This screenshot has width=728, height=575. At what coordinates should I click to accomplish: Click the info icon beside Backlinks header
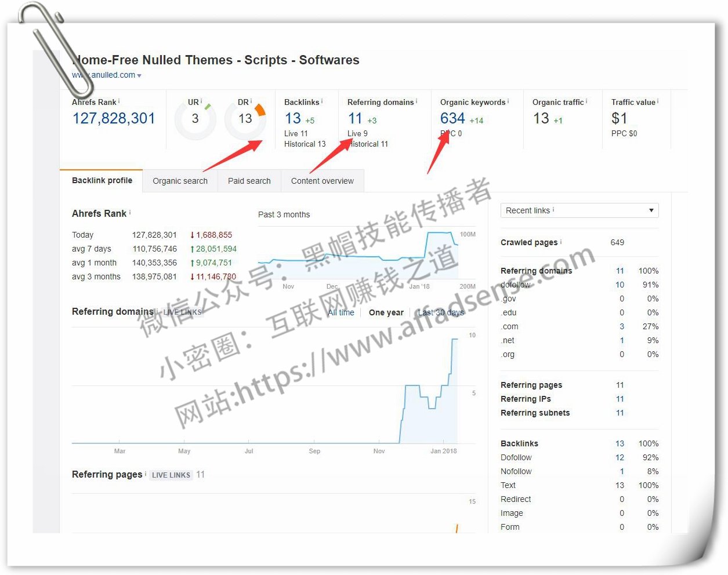tap(322, 101)
